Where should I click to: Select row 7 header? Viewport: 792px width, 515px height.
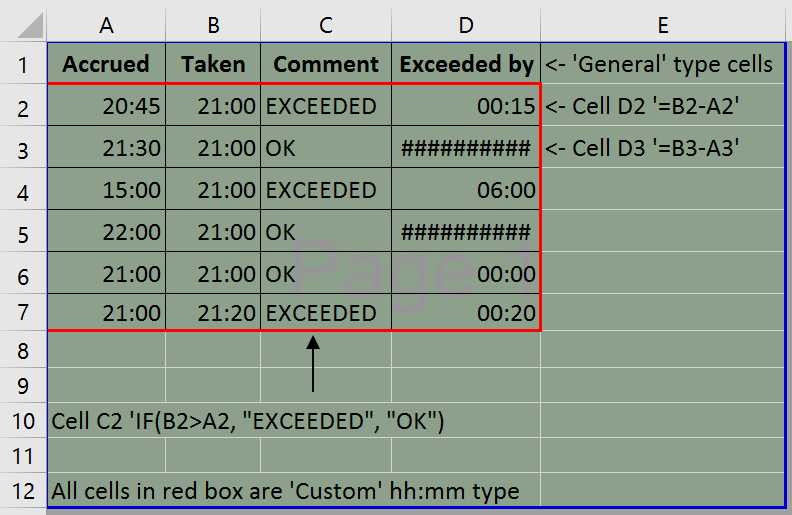click(x=23, y=312)
